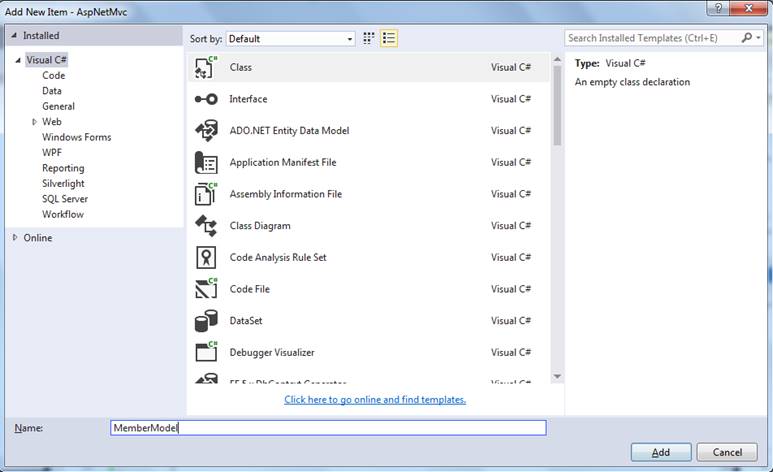
Task: Select the Class template icon
Action: pos(206,68)
